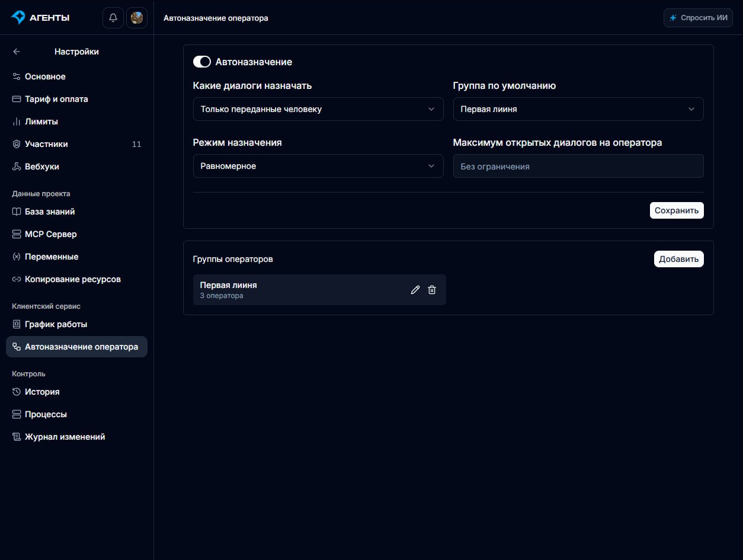Open the Вебхуки section
Image resolution: width=743 pixels, height=560 pixels.
pyautogui.click(x=76, y=167)
